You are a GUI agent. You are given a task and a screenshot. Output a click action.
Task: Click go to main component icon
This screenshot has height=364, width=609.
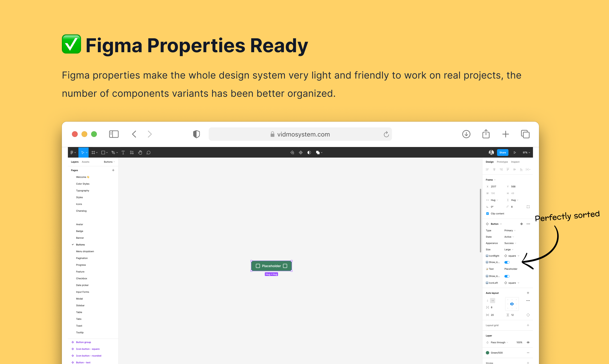(521, 224)
